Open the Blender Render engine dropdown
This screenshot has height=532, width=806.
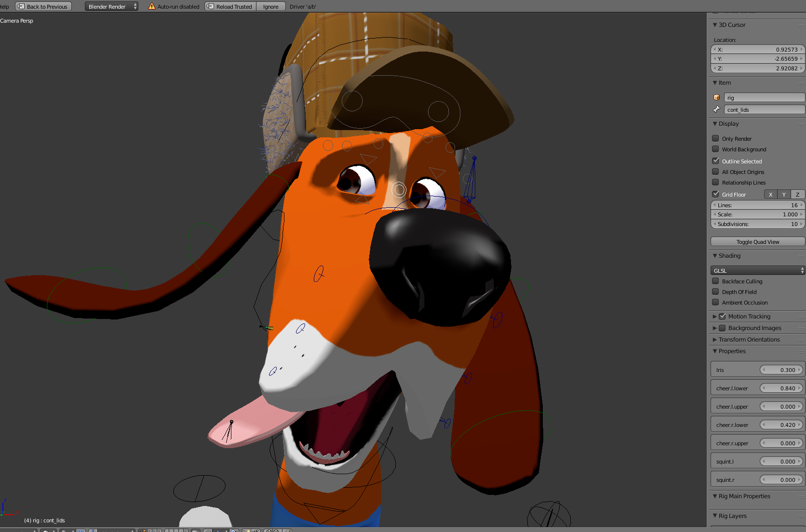112,6
